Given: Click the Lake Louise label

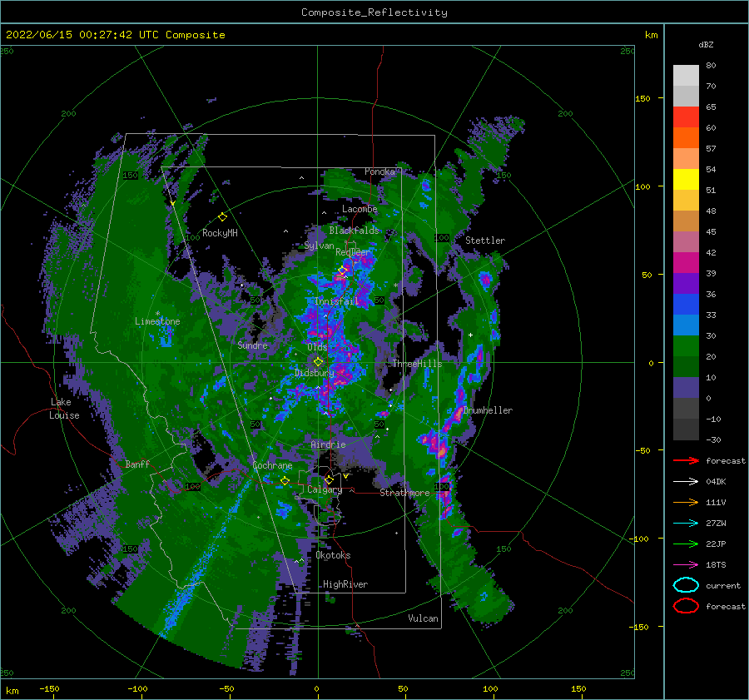Looking at the screenshot, I should (65, 409).
